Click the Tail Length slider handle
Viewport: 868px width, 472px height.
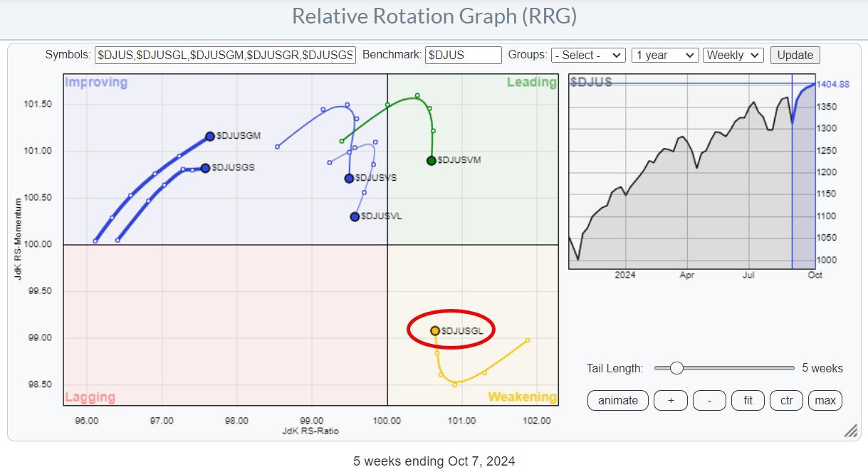tap(676, 368)
